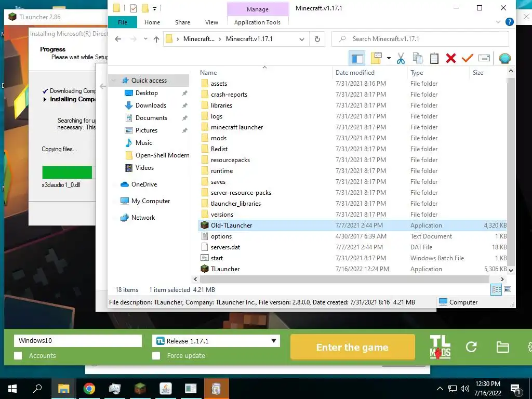The width and height of the screenshot is (532, 399).
Task: Select Pictures in the navigation pane
Action: click(147, 130)
